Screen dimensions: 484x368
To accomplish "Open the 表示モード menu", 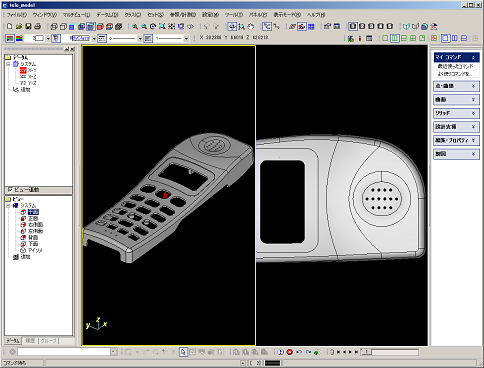I will (287, 15).
